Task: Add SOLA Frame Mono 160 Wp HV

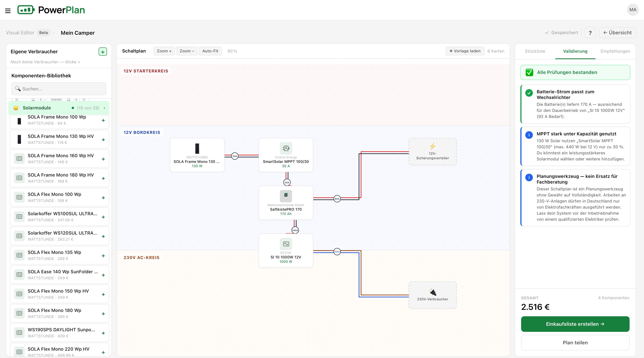Action: pyautogui.click(x=103, y=159)
